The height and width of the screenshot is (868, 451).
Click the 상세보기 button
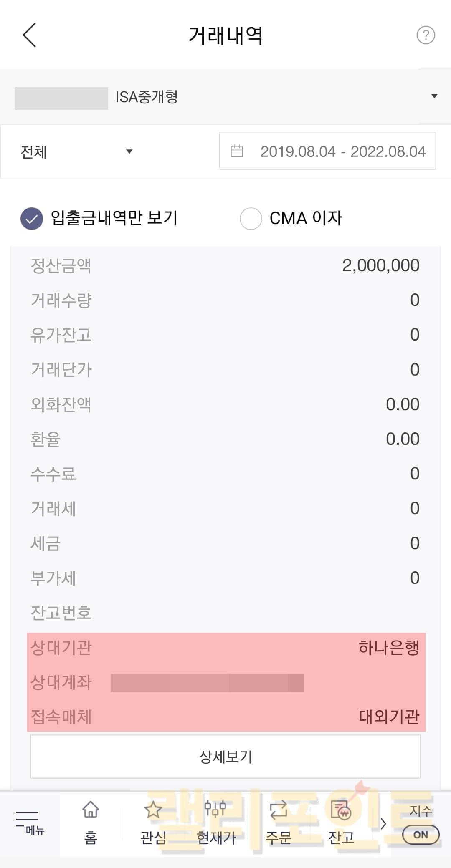tap(225, 757)
